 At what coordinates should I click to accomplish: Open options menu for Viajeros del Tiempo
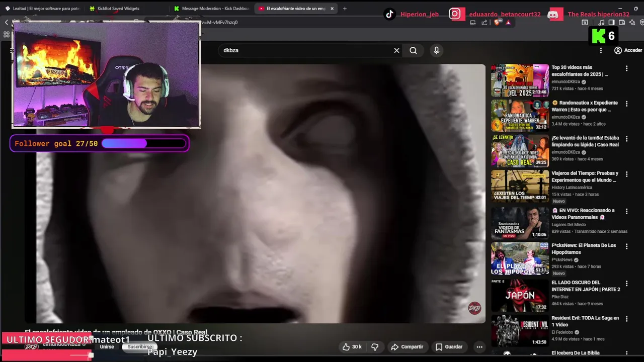(626, 174)
